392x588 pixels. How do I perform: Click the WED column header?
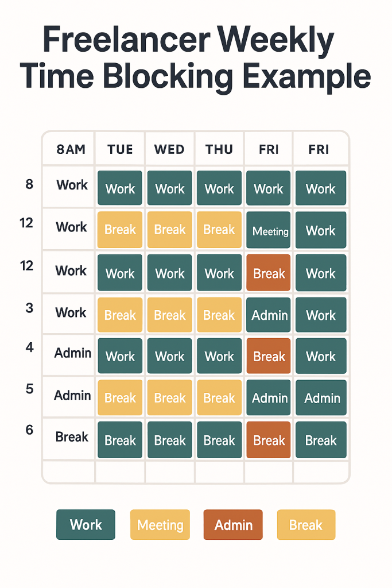pyautogui.click(x=170, y=149)
